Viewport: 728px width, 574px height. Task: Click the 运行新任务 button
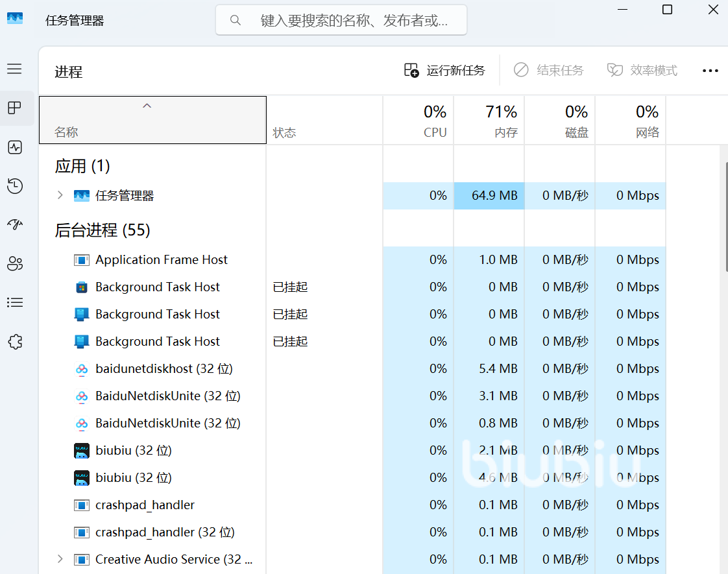tap(444, 70)
